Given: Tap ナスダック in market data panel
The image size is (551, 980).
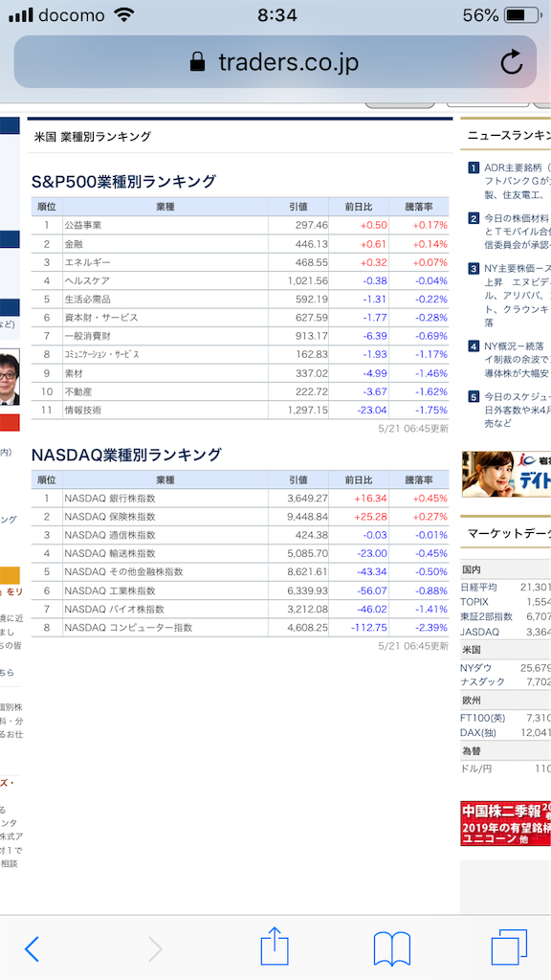Looking at the screenshot, I should click(x=482, y=681).
